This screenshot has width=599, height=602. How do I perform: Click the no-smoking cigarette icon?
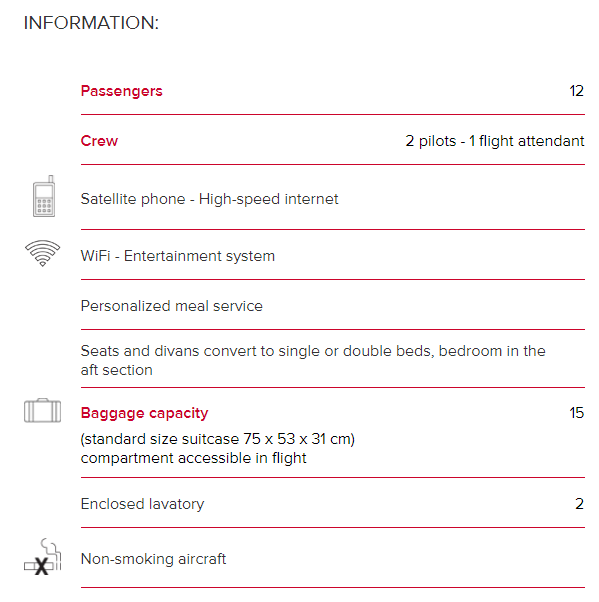pyautogui.click(x=42, y=557)
